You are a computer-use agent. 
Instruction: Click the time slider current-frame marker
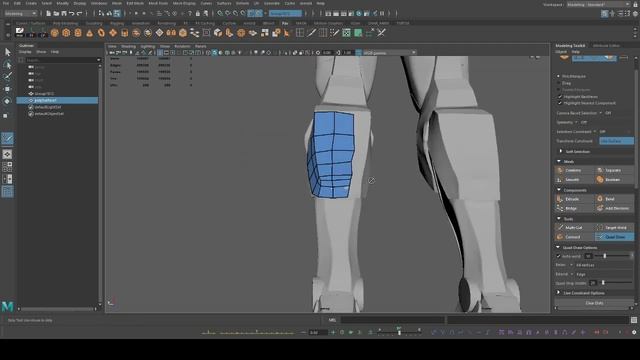click(399, 333)
